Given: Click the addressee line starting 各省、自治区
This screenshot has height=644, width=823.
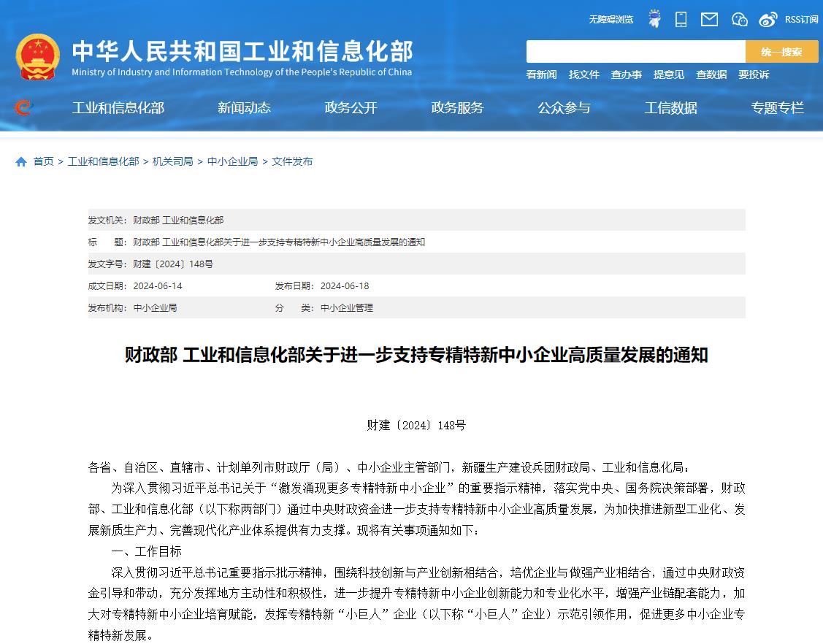Looking at the screenshot, I should coord(389,467).
